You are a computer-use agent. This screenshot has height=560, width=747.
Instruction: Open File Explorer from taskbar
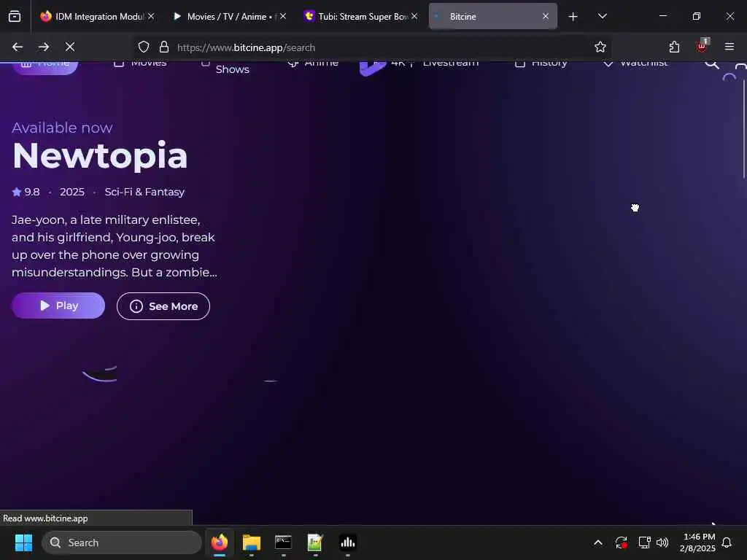(252, 542)
